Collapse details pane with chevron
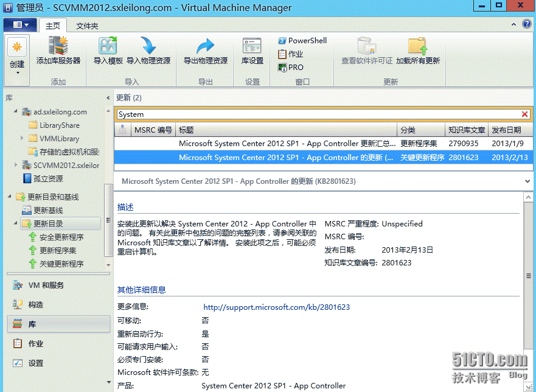Image resolution: width=536 pixels, height=392 pixels. (x=527, y=181)
